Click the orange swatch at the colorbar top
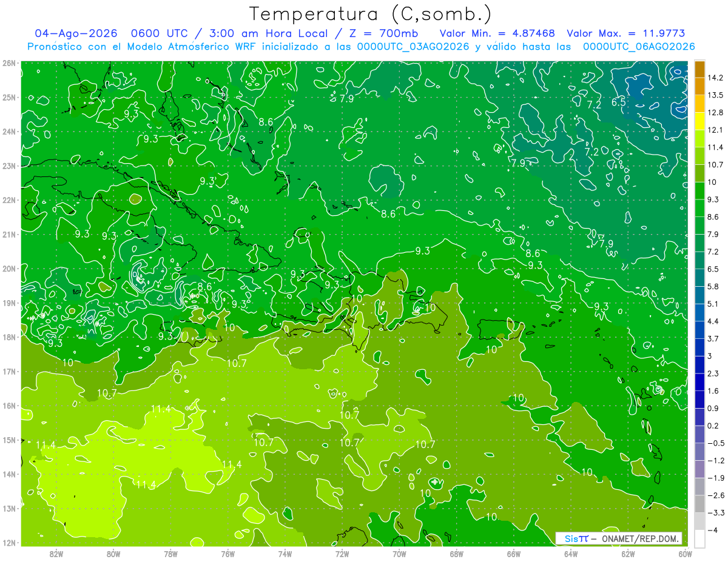Image resolution: width=728 pixels, height=562 pixels. coord(699,69)
